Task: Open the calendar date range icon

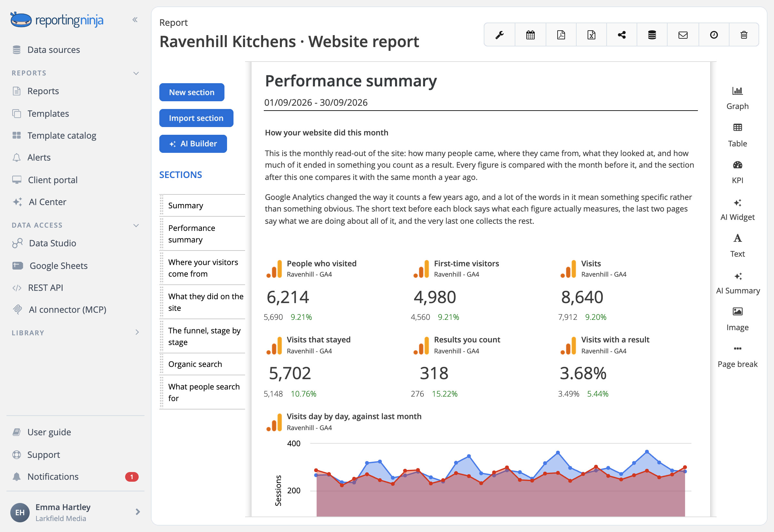Action: pyautogui.click(x=530, y=35)
